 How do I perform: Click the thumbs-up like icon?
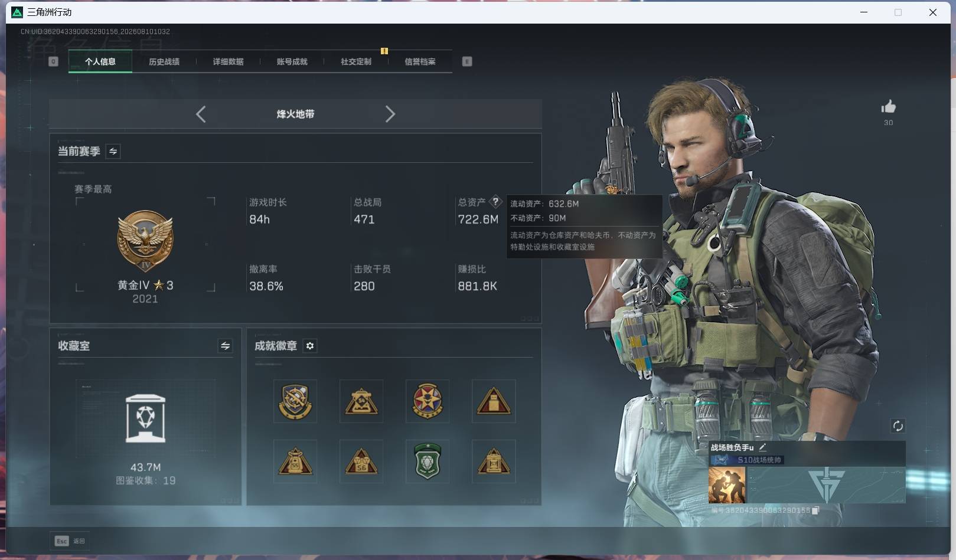point(889,107)
